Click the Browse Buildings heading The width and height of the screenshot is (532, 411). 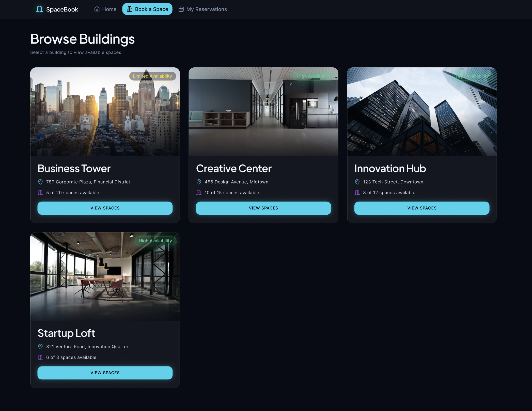click(83, 39)
